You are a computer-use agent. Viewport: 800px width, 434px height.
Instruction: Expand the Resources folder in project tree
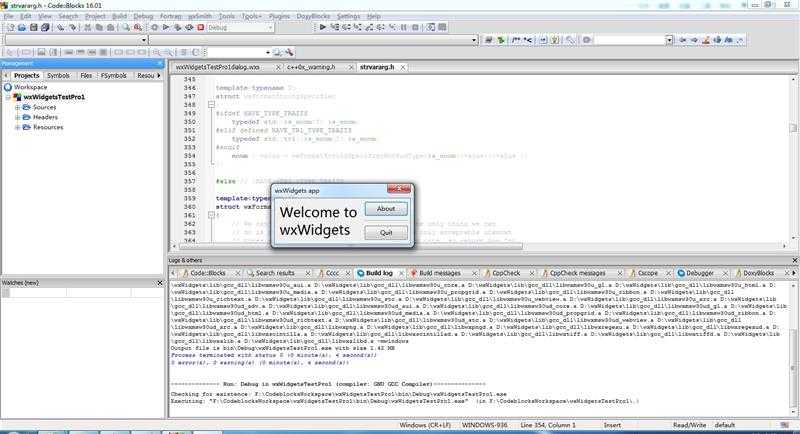(x=17, y=127)
